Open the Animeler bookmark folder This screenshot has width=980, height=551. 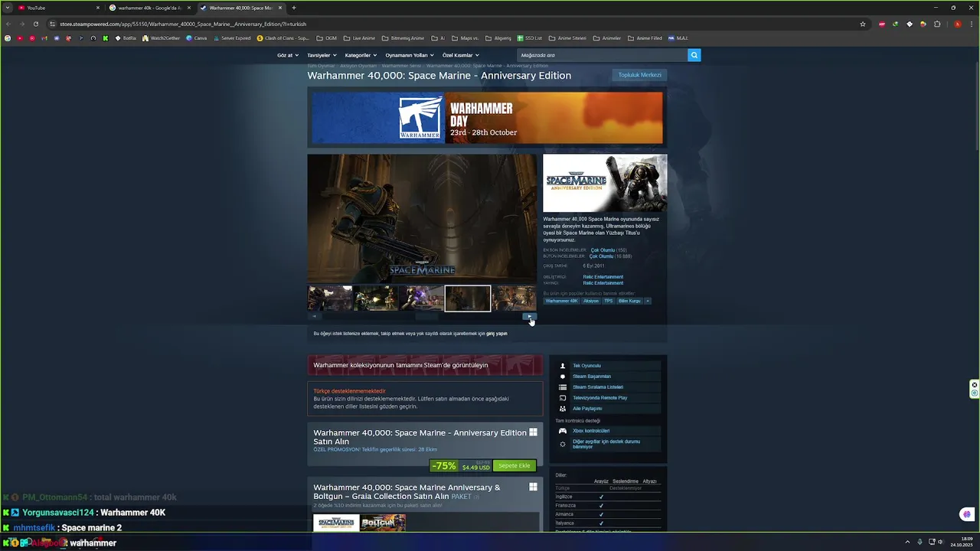[608, 37]
